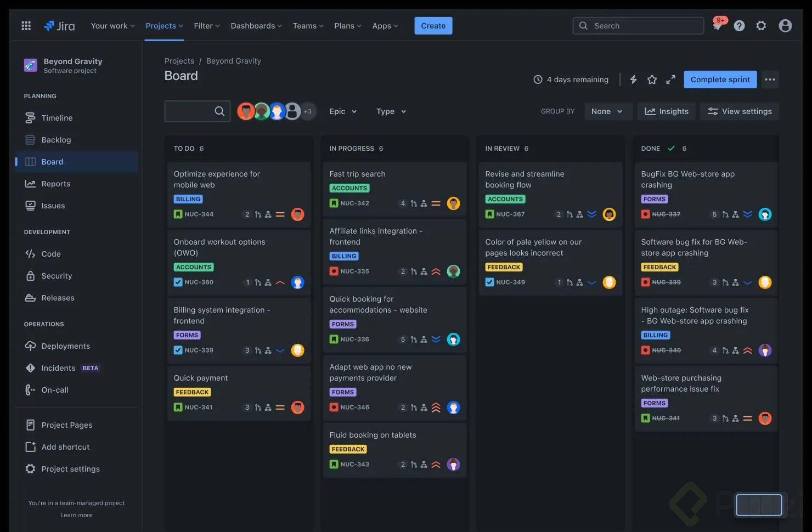Open Code in the sidebar

point(77,254)
